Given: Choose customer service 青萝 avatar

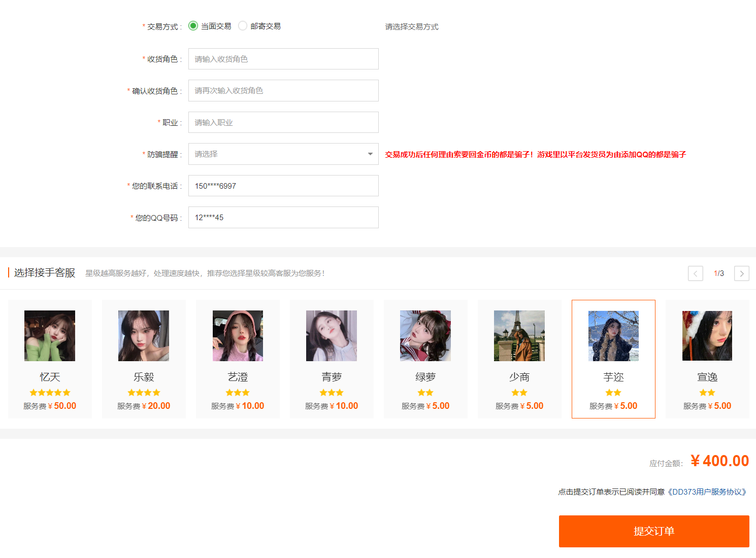Looking at the screenshot, I should (x=332, y=336).
